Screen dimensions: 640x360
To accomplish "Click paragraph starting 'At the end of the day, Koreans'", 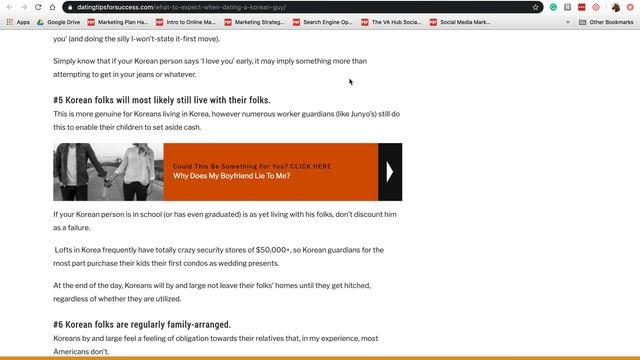I will click(212, 292).
